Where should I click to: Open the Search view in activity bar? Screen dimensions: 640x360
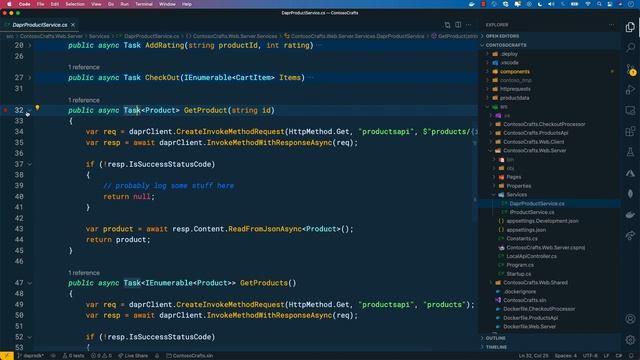pos(630,48)
